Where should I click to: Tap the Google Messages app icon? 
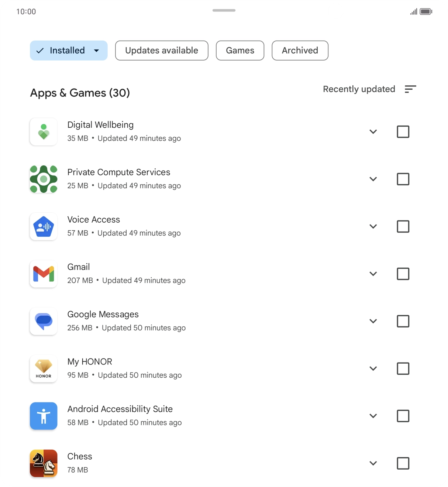pyautogui.click(x=43, y=321)
